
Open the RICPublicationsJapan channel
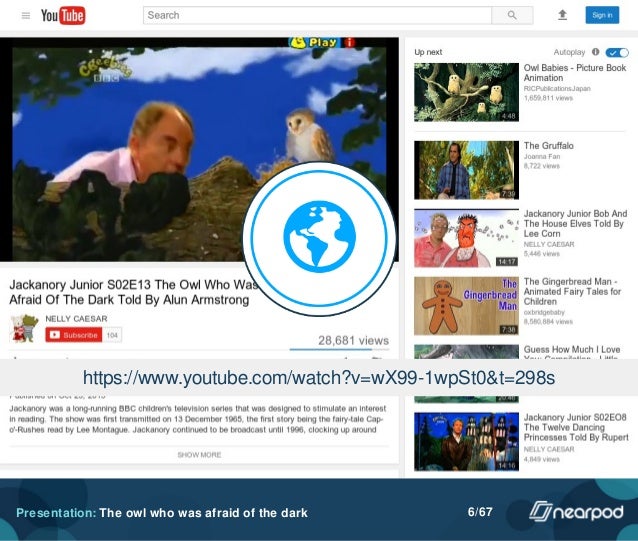[557, 89]
